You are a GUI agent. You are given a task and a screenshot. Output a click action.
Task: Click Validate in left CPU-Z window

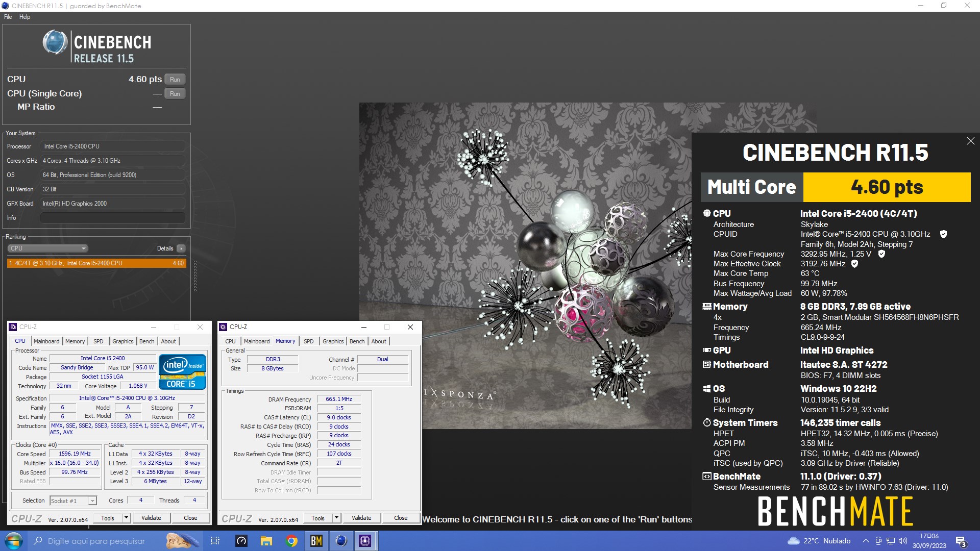point(151,518)
